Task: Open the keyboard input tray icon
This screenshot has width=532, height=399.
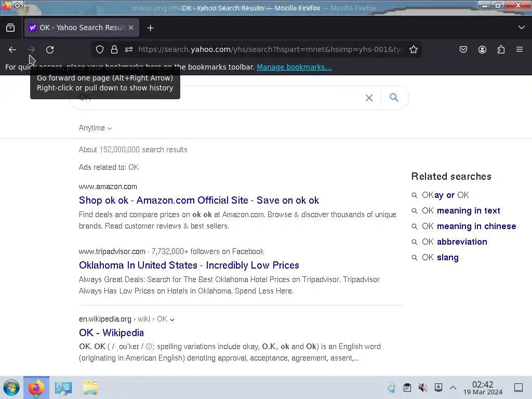Action: (438, 388)
